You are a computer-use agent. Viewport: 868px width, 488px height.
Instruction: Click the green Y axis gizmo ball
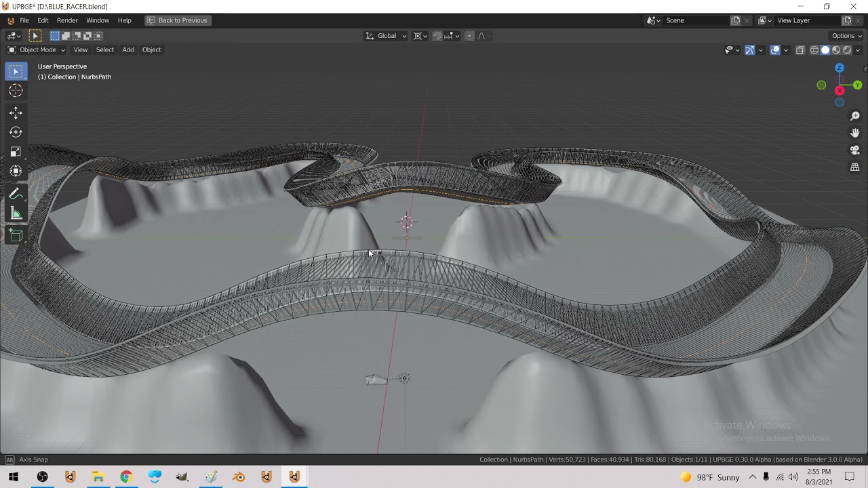[x=858, y=85]
